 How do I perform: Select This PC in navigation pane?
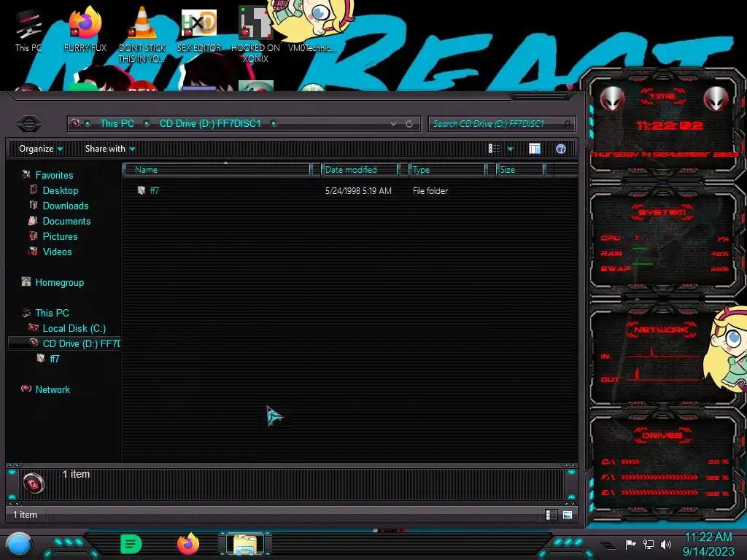pyautogui.click(x=53, y=313)
